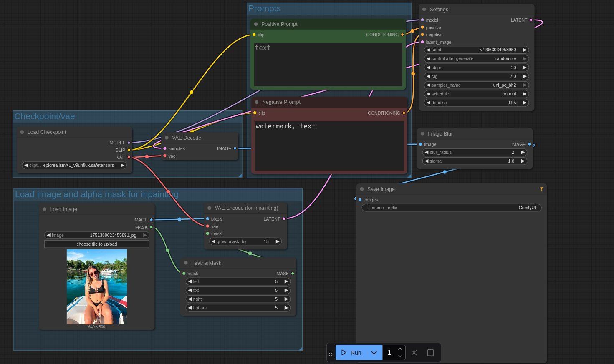Image resolution: width=614 pixels, height=364 pixels.
Task: Click the Run button to queue prompt
Action: (351, 353)
